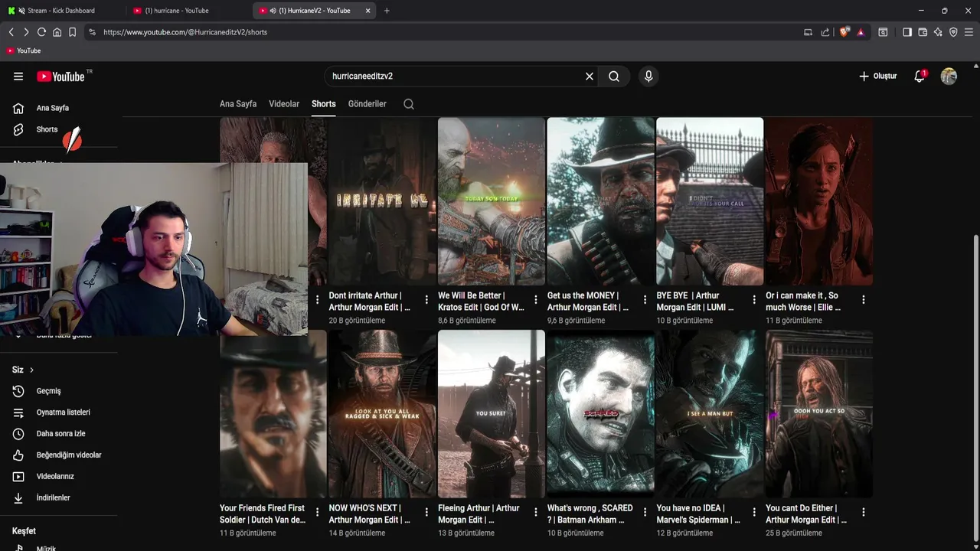This screenshot has height=551, width=980.
Task: Open the YouTube hamburger guide menu
Action: tap(18, 77)
